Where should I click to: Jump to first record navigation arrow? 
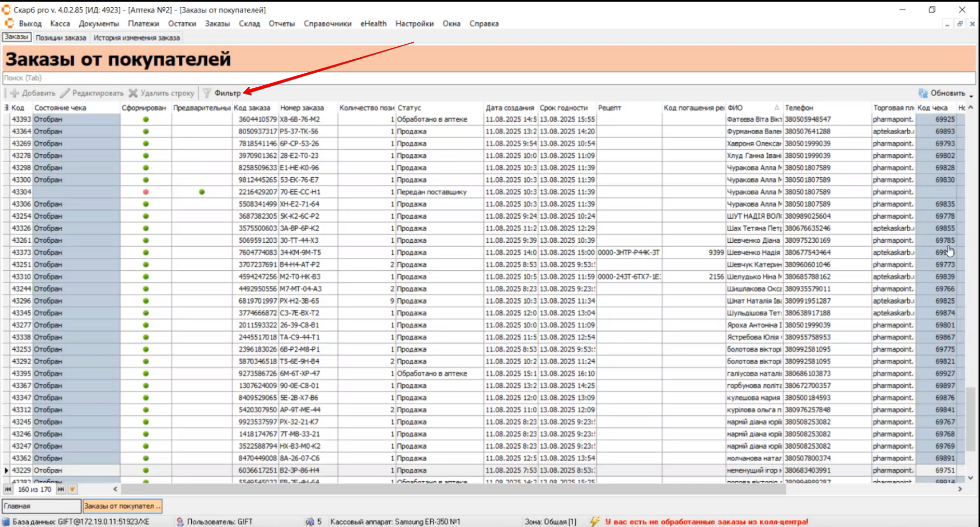[x=8, y=489]
